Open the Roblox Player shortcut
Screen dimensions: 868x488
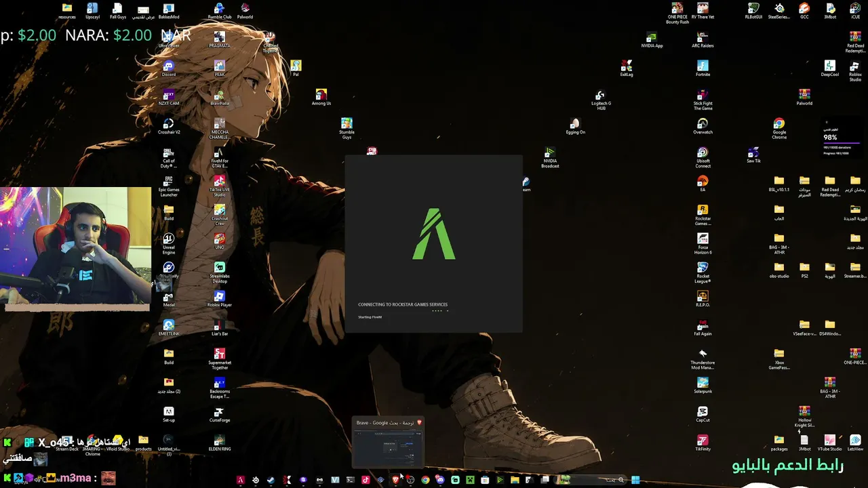pyautogui.click(x=220, y=299)
